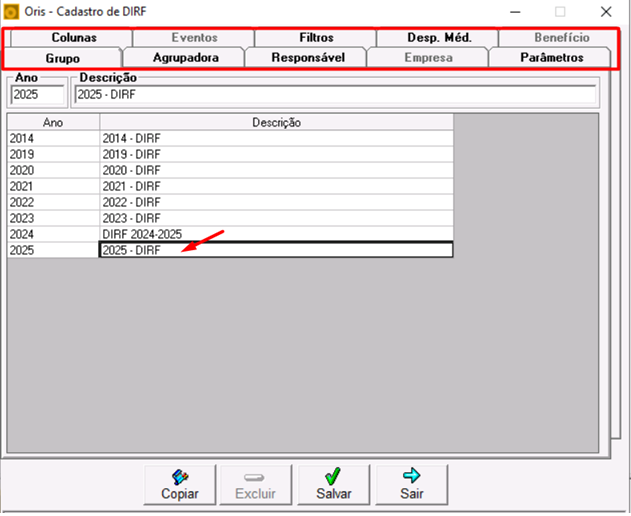This screenshot has height=516, width=631.
Task: Open the Desp. Méd. tab
Action: pyautogui.click(x=439, y=38)
